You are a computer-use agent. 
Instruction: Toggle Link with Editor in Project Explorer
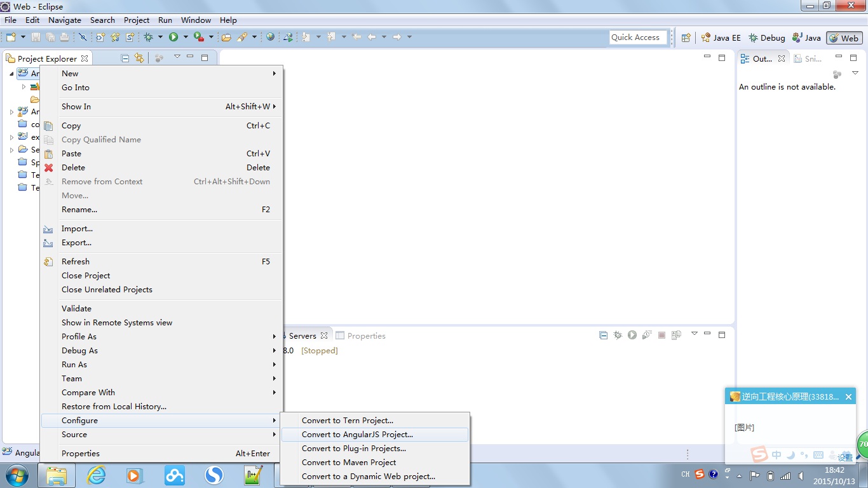tap(139, 58)
